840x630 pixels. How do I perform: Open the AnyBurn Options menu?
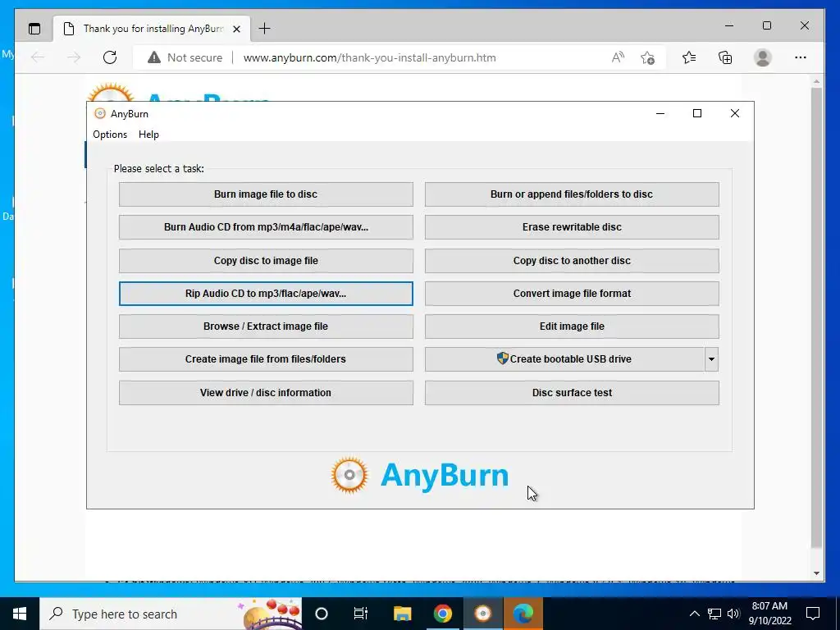pos(110,135)
